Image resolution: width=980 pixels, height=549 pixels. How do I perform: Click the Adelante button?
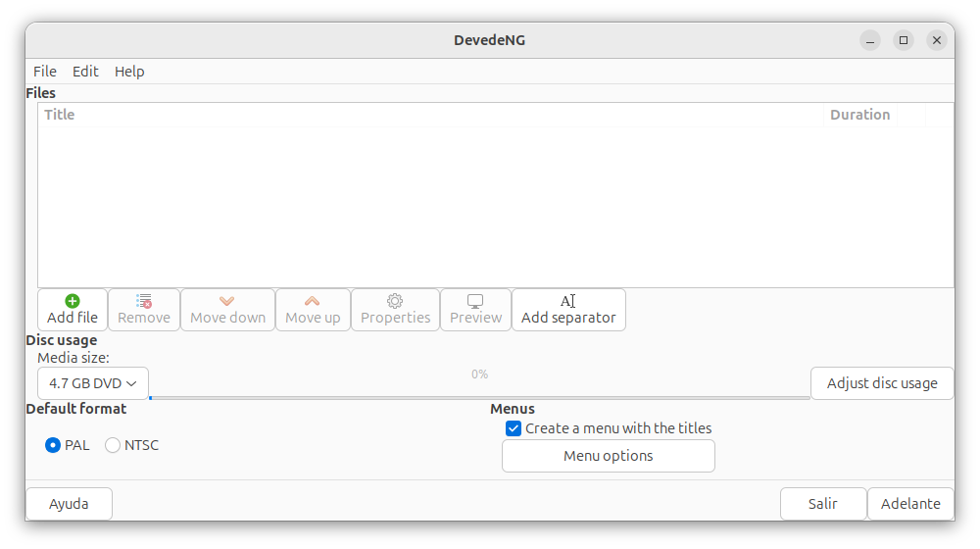[910, 504]
